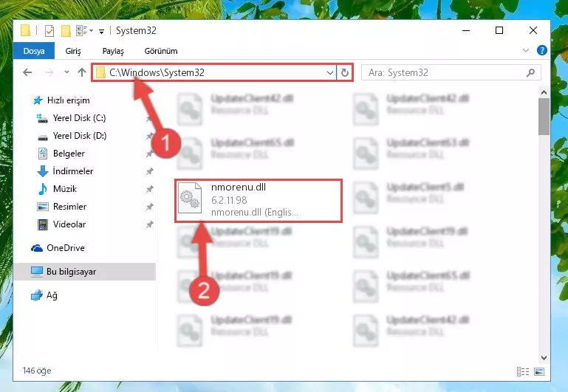Click the 146 öğe status text
568x392 pixels.
(37, 371)
